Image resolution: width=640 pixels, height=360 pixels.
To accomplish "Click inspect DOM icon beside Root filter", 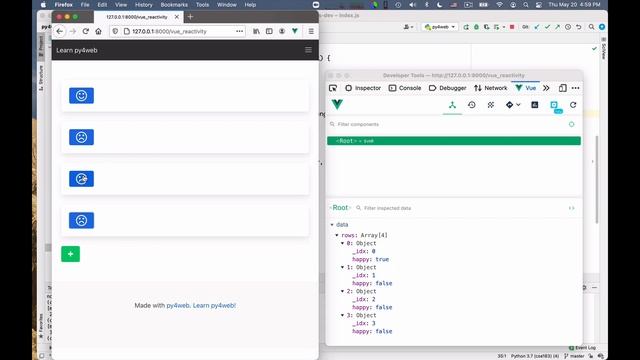I will [571, 208].
